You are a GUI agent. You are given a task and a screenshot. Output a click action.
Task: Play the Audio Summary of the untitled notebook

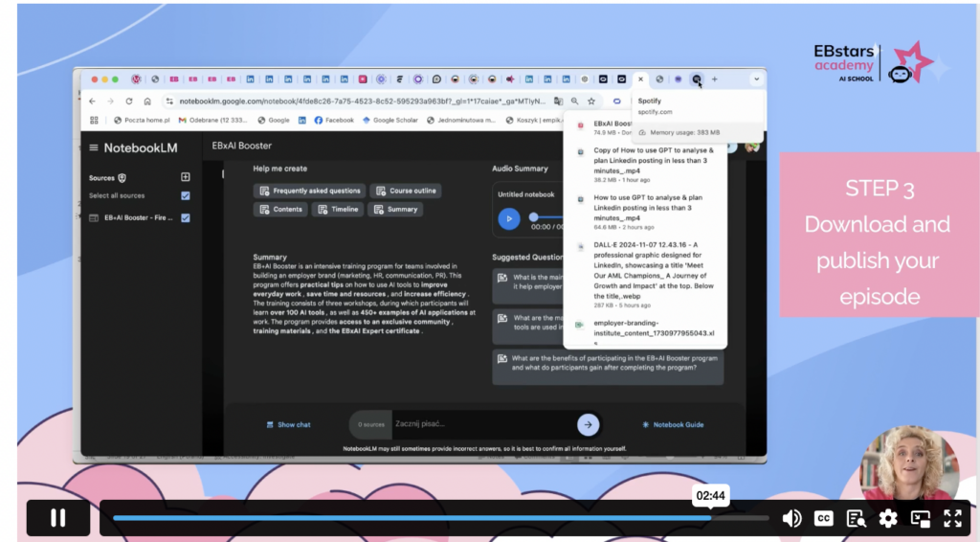tap(509, 218)
